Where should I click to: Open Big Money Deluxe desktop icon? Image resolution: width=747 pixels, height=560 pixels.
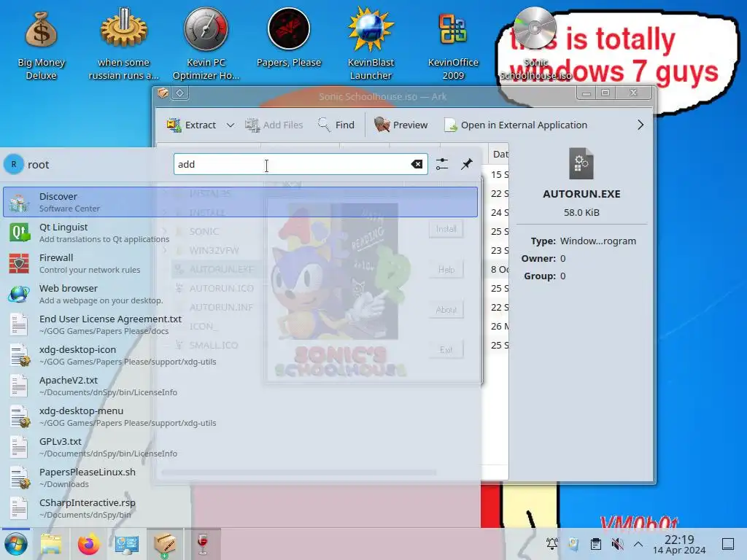[x=41, y=44]
